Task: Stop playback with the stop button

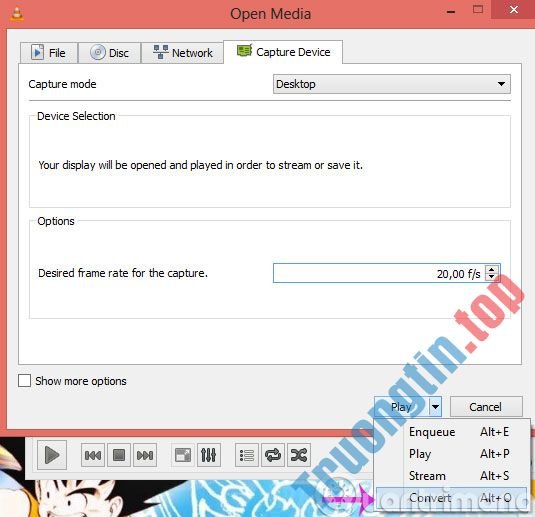Action: (119, 455)
